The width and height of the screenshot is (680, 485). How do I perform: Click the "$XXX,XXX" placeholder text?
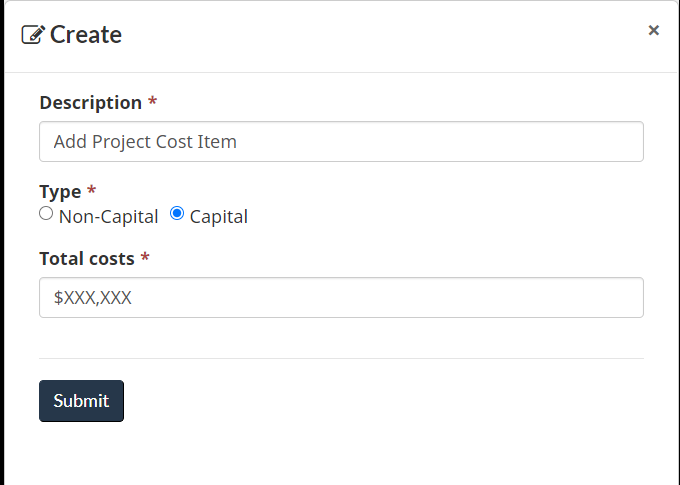tap(92, 298)
